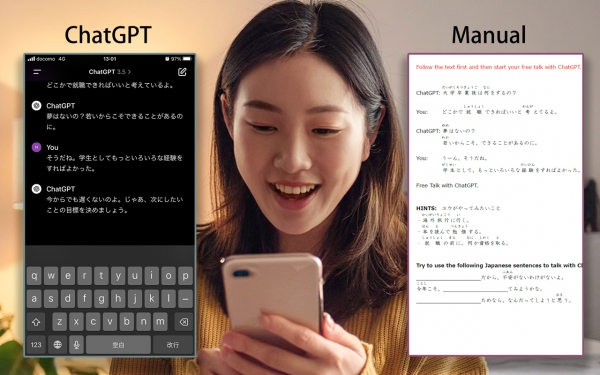This screenshot has width=600, height=375.
Task: Tap the h key
Action: [x=118, y=298]
